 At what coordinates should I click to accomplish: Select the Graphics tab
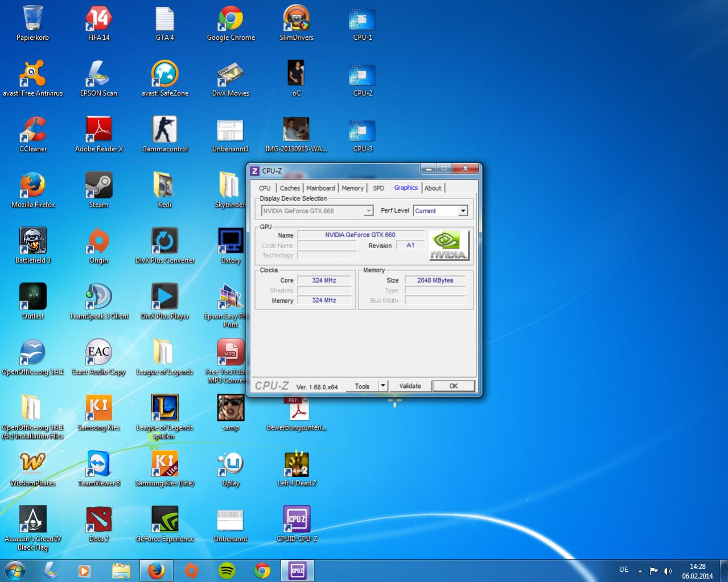point(406,188)
